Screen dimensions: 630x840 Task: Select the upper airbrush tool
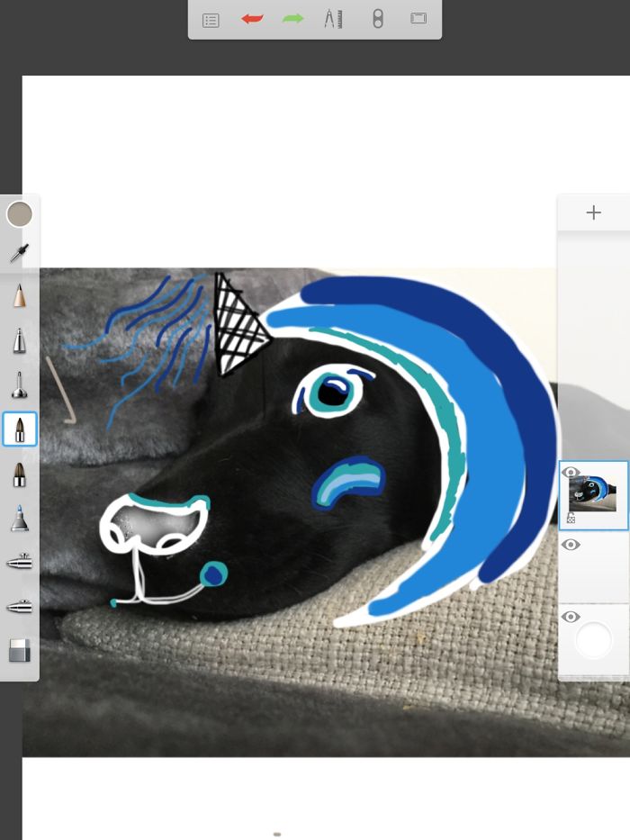click(19, 562)
